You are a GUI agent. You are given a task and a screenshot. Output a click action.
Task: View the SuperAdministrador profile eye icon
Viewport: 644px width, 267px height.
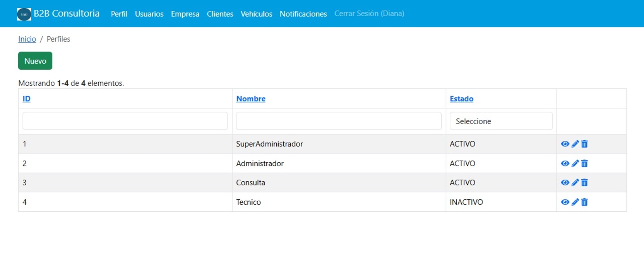click(x=565, y=144)
